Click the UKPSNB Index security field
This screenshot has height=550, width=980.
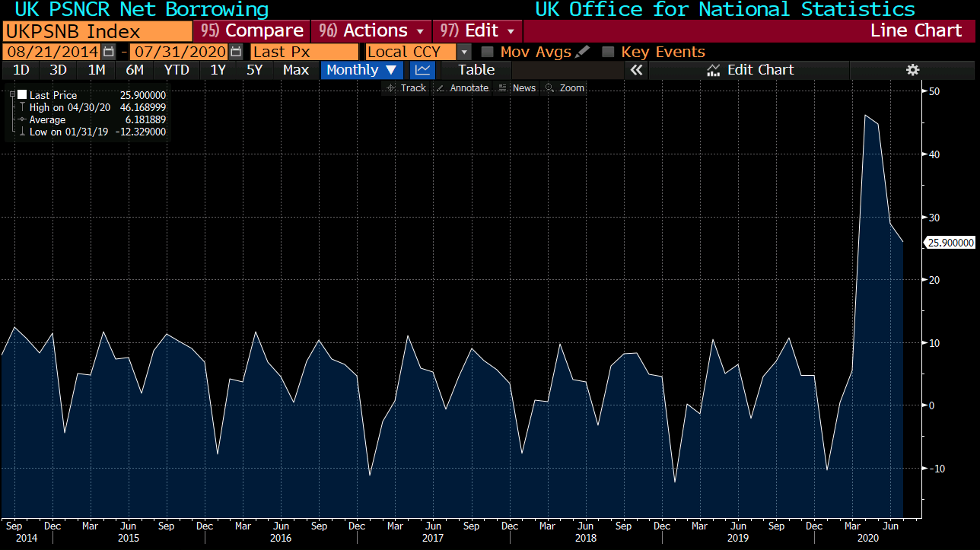97,31
